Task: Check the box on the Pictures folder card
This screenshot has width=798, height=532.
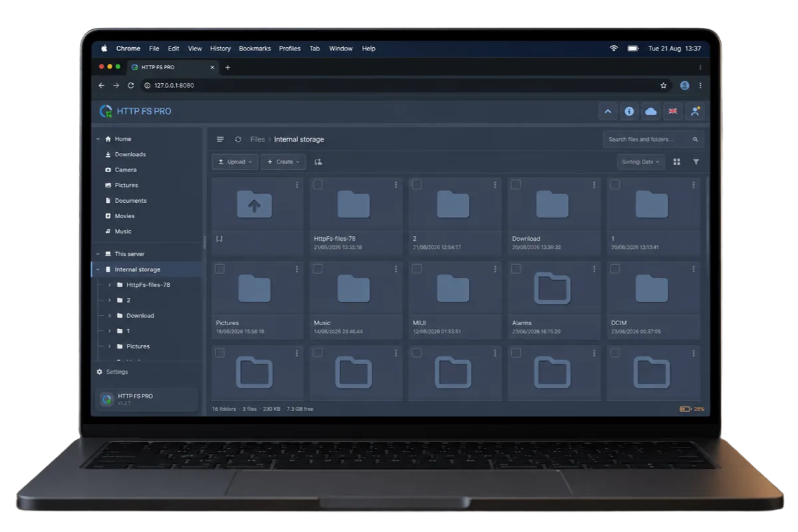Action: tap(219, 269)
